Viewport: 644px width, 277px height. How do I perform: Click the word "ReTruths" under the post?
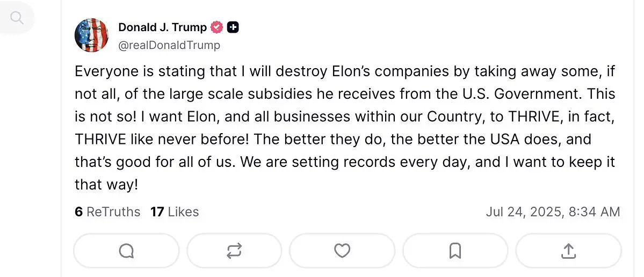[113, 212]
